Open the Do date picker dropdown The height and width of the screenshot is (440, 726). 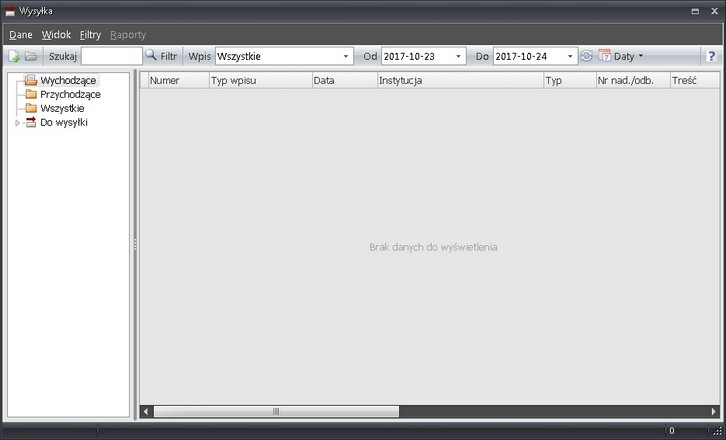pos(570,56)
